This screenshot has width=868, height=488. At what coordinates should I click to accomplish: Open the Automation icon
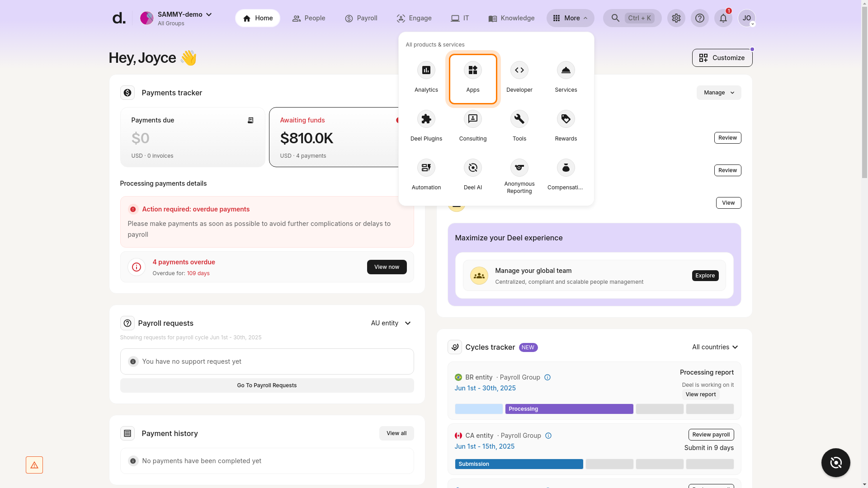pyautogui.click(x=426, y=168)
